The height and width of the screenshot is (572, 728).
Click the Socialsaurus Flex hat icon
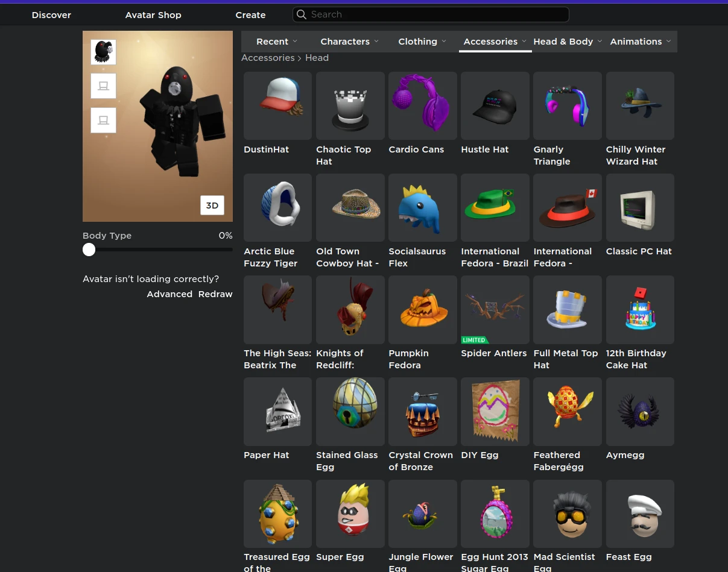tap(422, 208)
